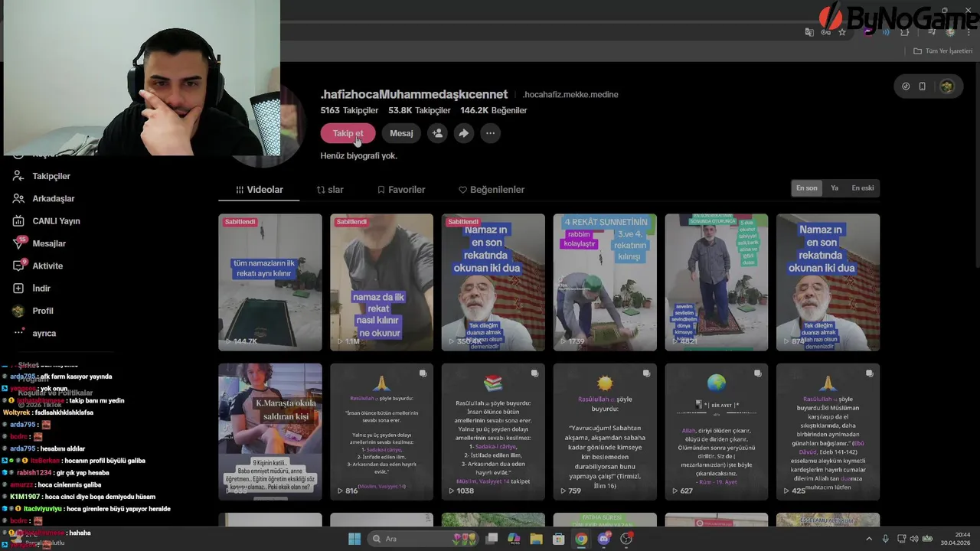
Task: Switch to the Beğenilenler tab
Action: [492, 190]
